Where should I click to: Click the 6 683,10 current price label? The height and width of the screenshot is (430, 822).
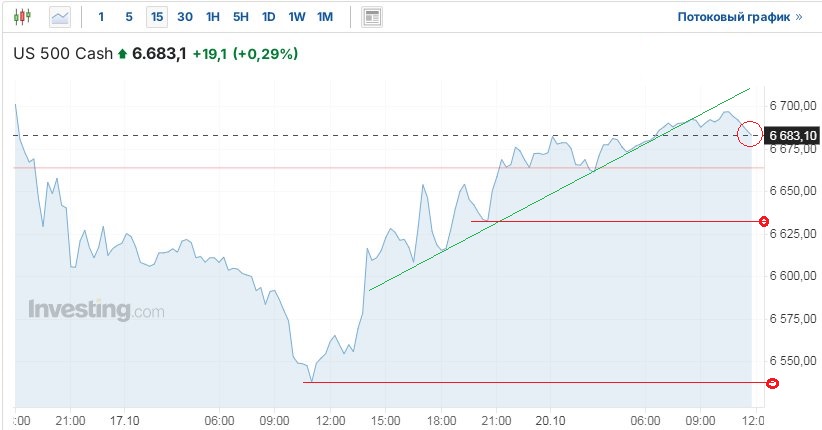pyautogui.click(x=792, y=135)
